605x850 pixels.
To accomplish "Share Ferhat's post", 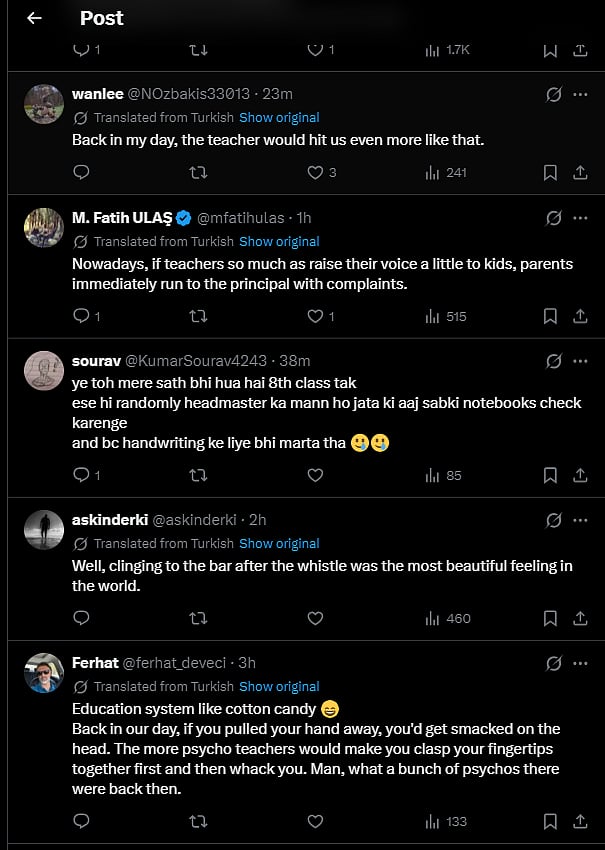I will click(580, 821).
